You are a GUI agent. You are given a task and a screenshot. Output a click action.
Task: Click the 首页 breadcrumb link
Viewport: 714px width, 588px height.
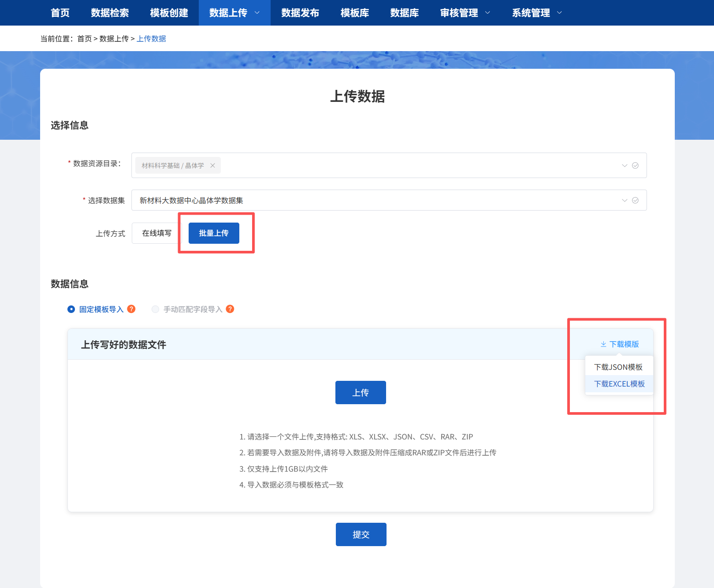(84, 38)
